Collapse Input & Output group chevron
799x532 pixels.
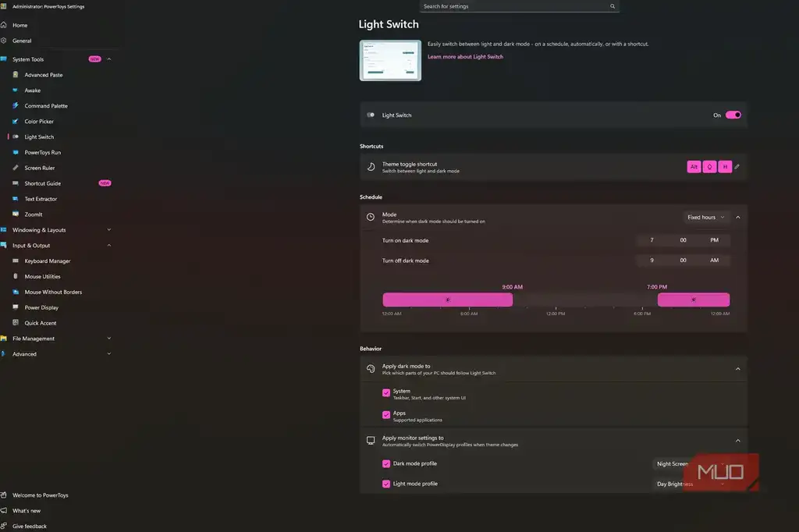109,245
